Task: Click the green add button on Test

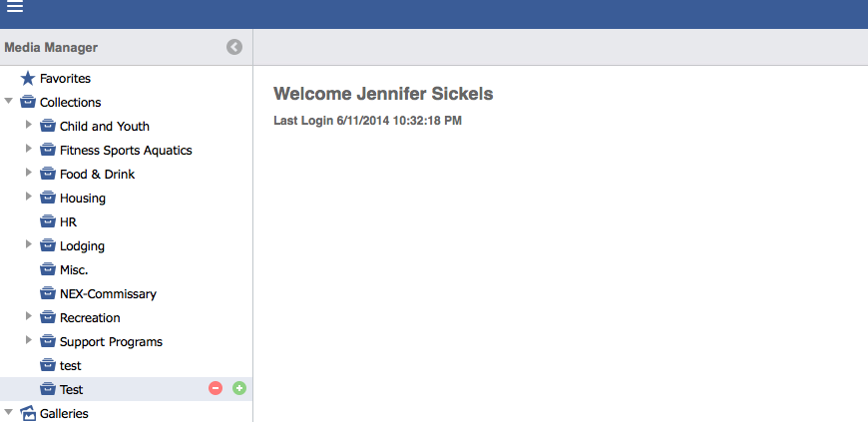Action: [x=239, y=388]
